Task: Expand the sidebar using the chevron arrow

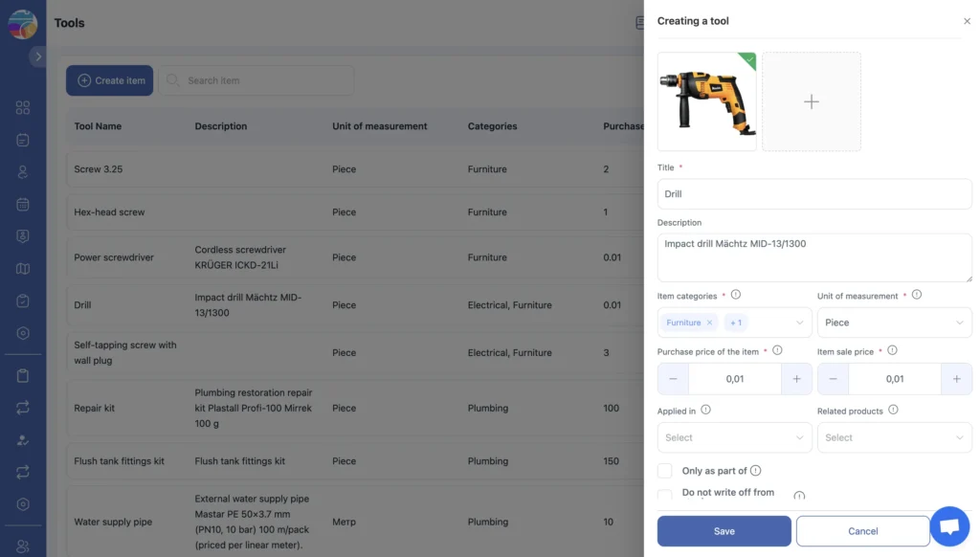Action: (37, 56)
